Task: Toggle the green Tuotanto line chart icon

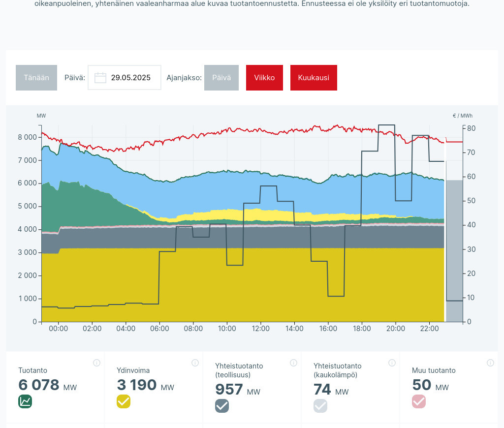Action: coord(25,401)
